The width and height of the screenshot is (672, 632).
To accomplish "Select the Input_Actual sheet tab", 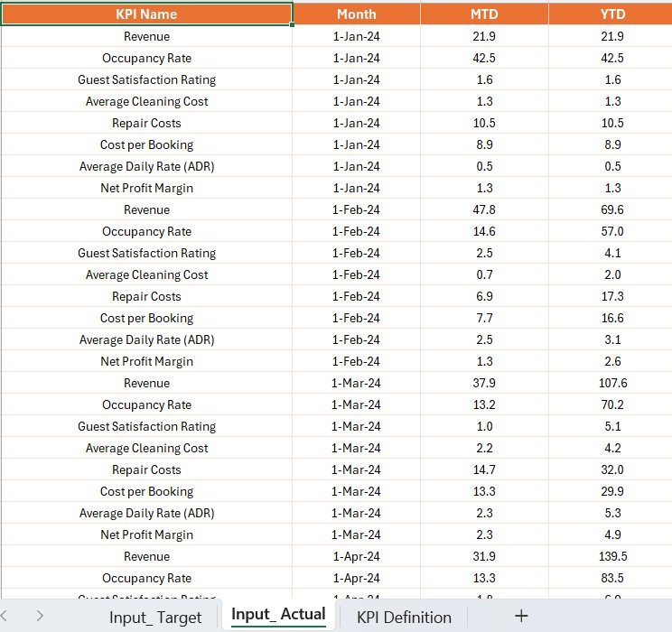I will pos(278,615).
